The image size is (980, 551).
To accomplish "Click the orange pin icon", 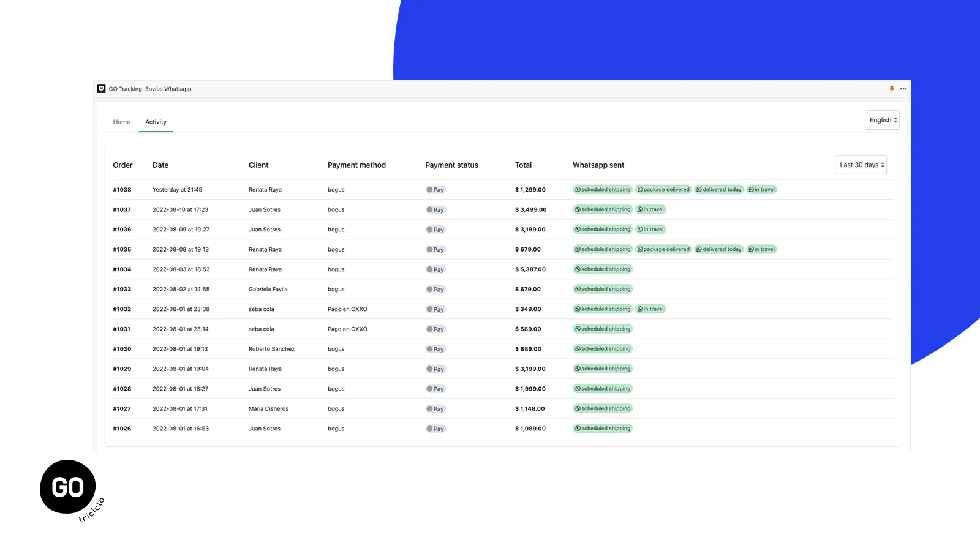I will 892,89.
